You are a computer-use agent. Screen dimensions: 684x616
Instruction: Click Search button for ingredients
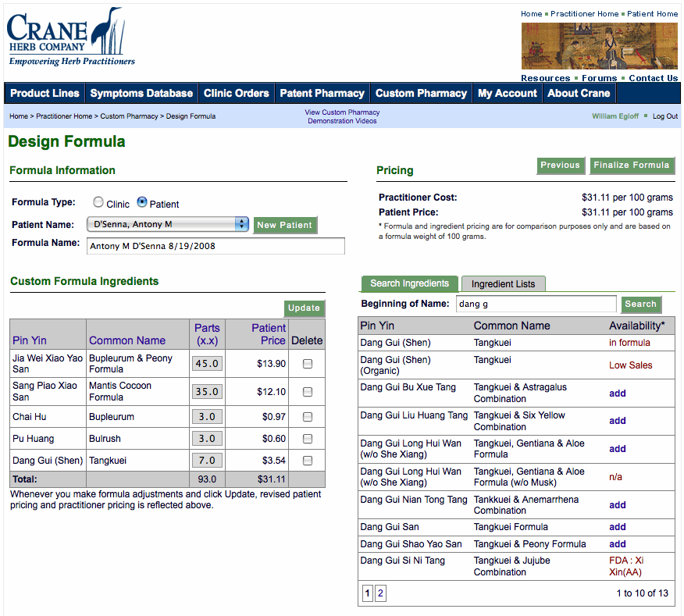click(x=640, y=304)
